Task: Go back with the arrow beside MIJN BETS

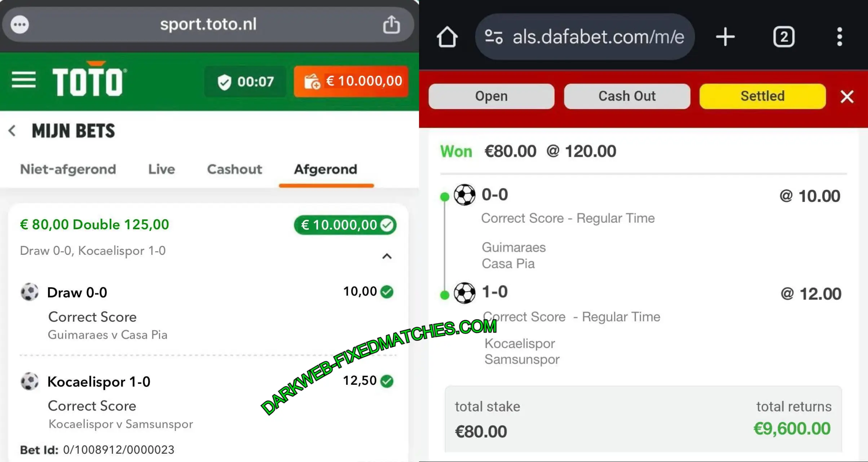Action: coord(12,131)
